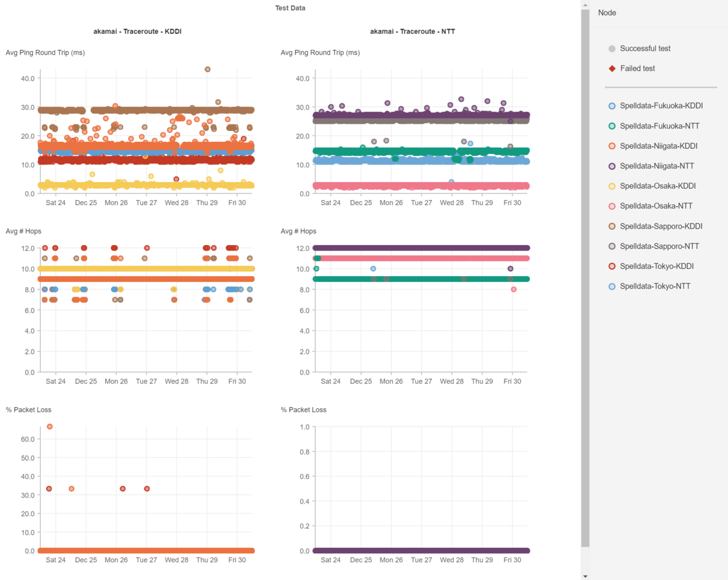Click NTT chart % Packet Loss label
Screen dimensions: 728x580
point(303,410)
